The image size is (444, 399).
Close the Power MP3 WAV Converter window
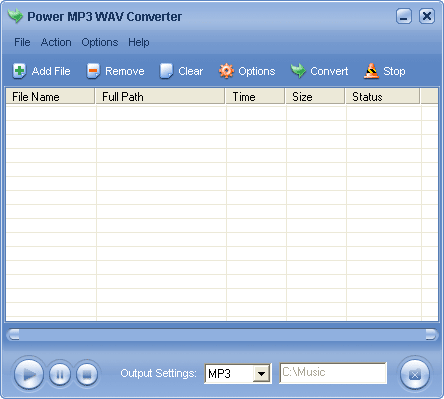(x=427, y=16)
